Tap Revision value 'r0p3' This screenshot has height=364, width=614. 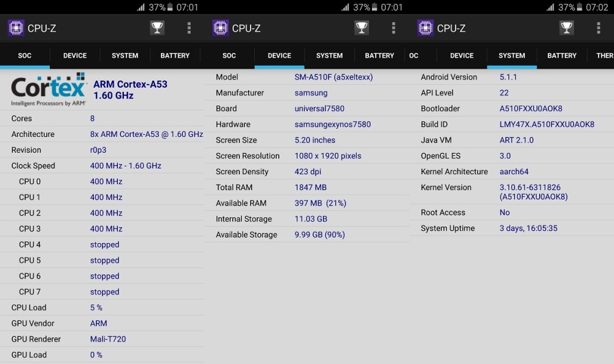(98, 150)
